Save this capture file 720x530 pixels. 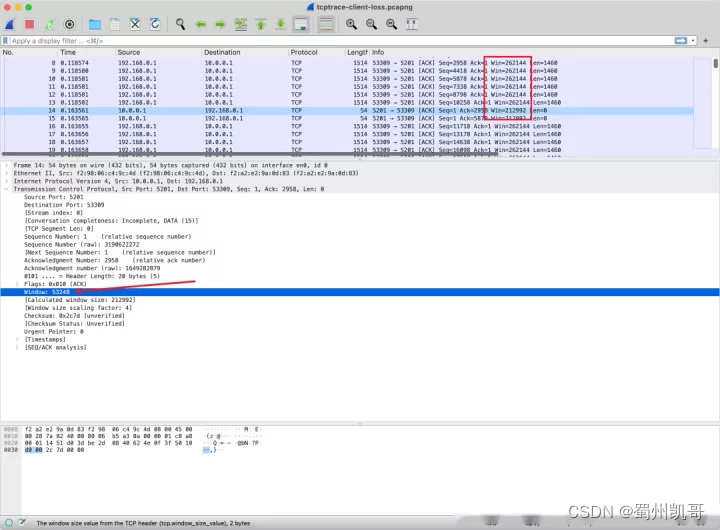[115, 24]
